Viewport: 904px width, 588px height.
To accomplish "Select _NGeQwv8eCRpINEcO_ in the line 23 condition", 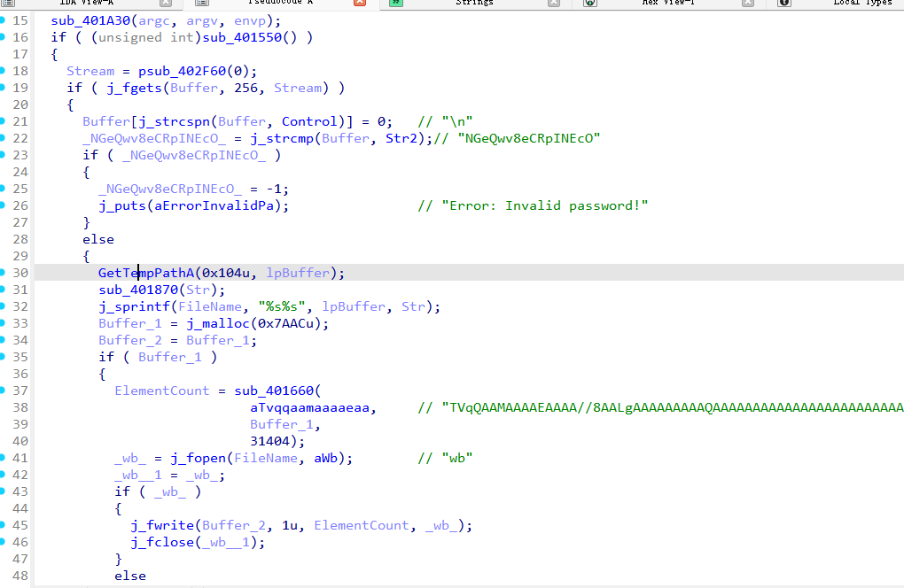I will 194,155.
